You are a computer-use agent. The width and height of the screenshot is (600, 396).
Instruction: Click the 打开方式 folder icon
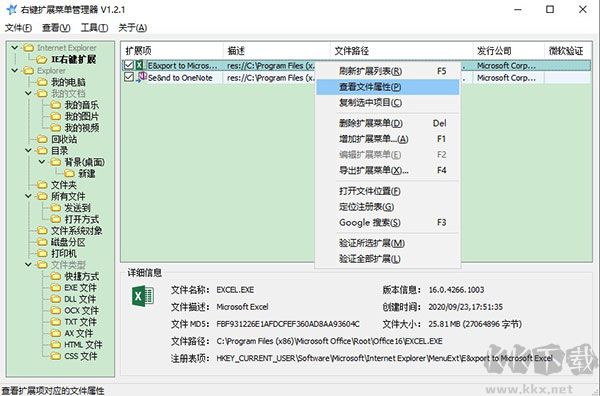click(x=55, y=219)
